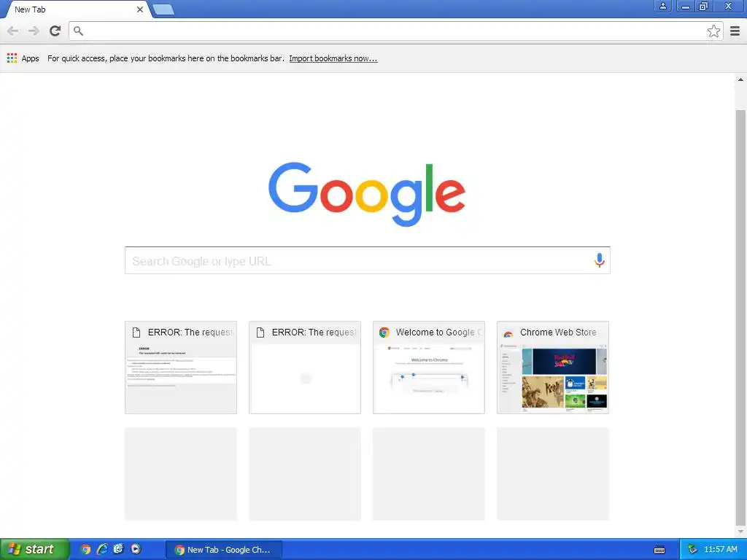Image resolution: width=747 pixels, height=560 pixels.
Task: Start voice search with the microphone icon
Action: point(600,260)
